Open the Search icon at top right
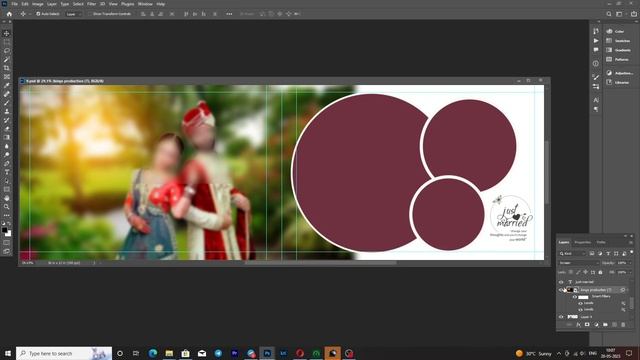The height and width of the screenshot is (360, 640). [x=609, y=14]
